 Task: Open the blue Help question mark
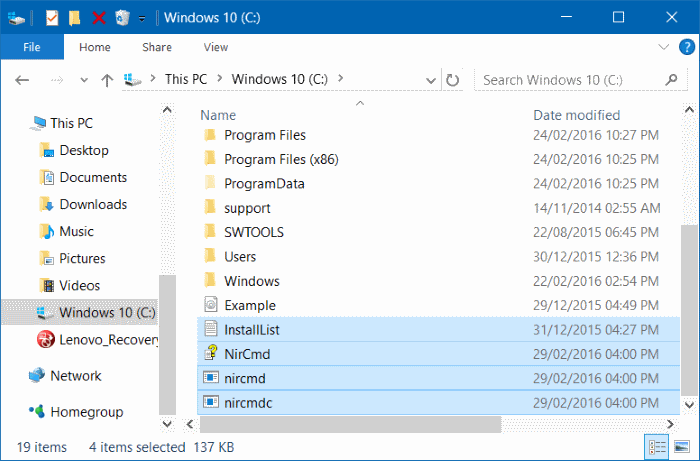(x=687, y=46)
